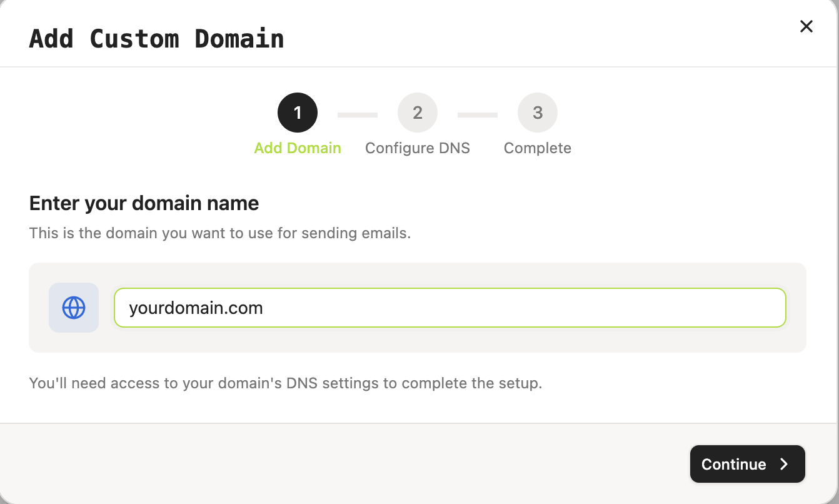Focus the yourdomain.com domain input field
The width and height of the screenshot is (839, 504).
[450, 308]
